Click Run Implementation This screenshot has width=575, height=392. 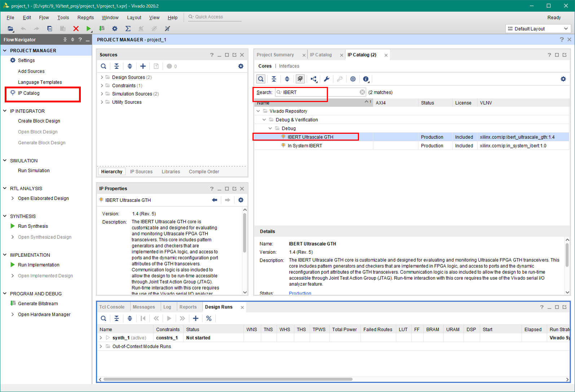click(39, 265)
